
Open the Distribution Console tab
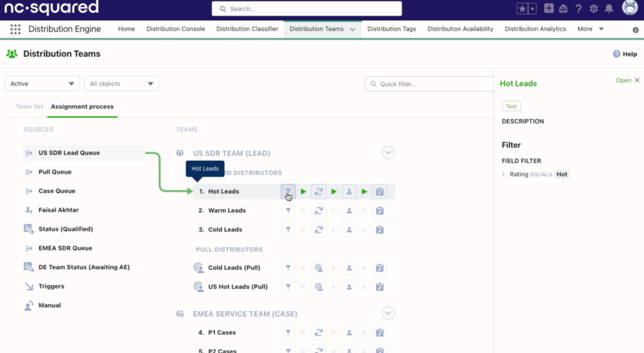pos(175,29)
